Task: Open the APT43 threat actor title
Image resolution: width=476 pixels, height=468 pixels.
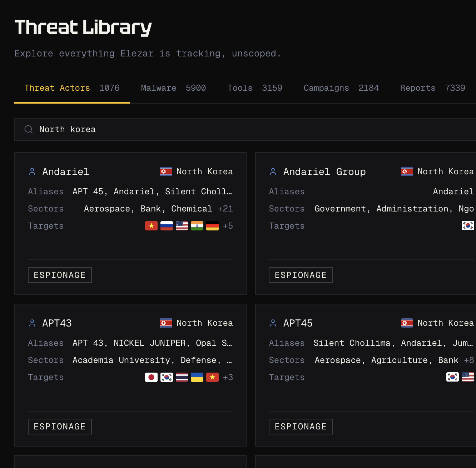Action: point(57,323)
